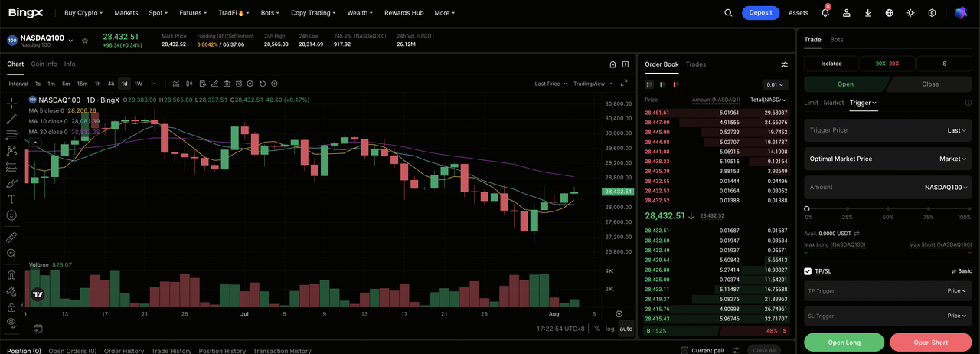Click the Open Long button
The image size is (980, 354).
(x=844, y=343)
